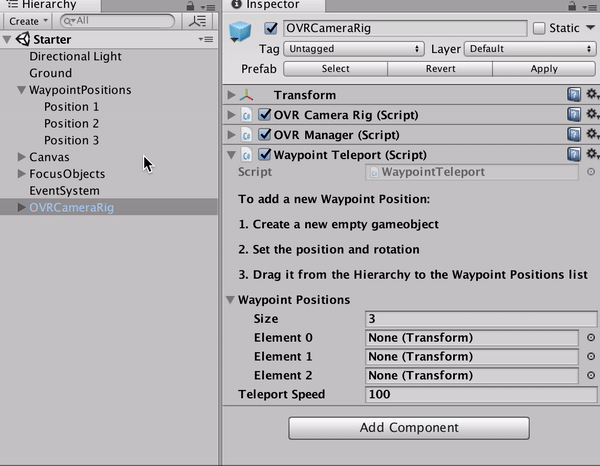600x466 pixels.
Task: Click the prefab Revert button
Action: click(x=440, y=69)
